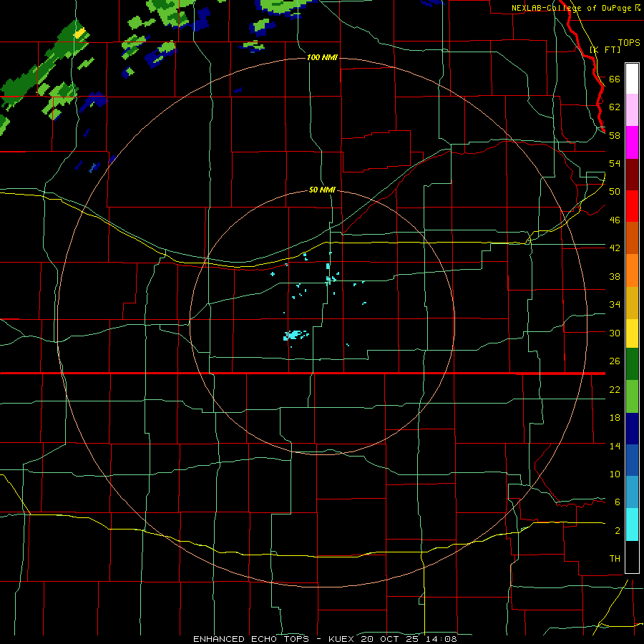The image size is (644, 644).
Task: Click the light blue swatch between 10 and 6
Action: (632, 492)
